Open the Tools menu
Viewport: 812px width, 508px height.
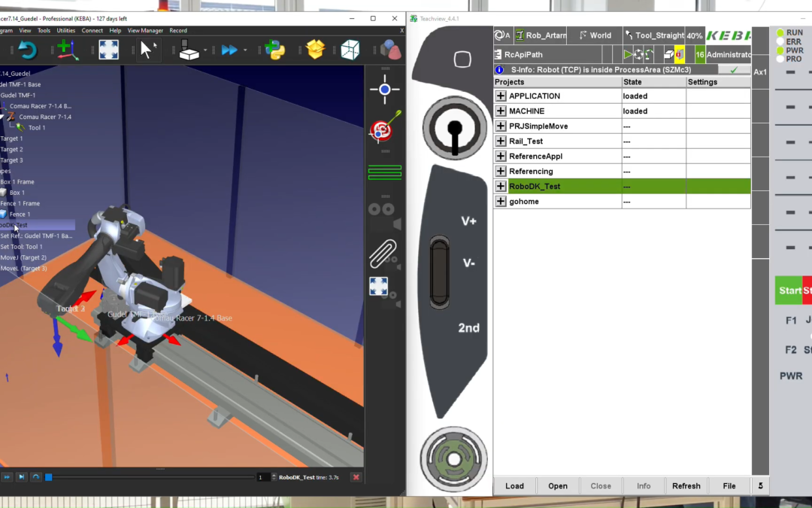[44, 31]
